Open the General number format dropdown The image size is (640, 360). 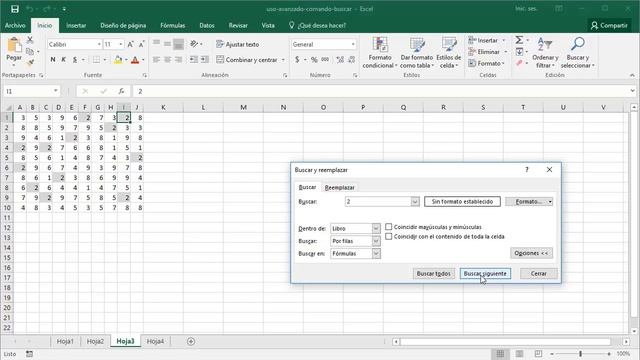pyautogui.click(x=353, y=44)
